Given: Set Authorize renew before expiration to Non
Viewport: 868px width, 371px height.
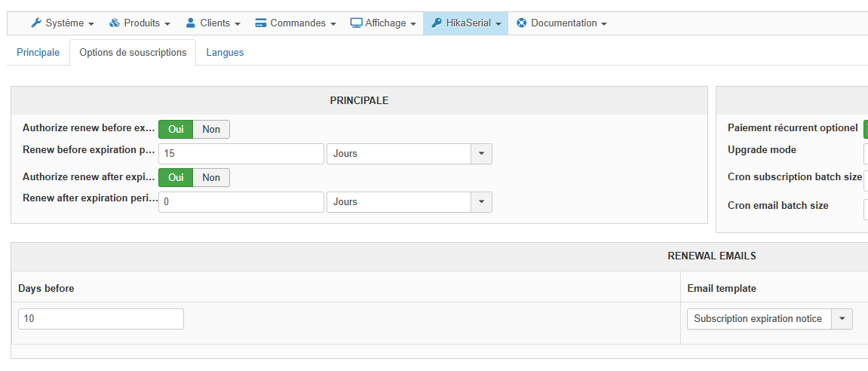Looking at the screenshot, I should 211,130.
